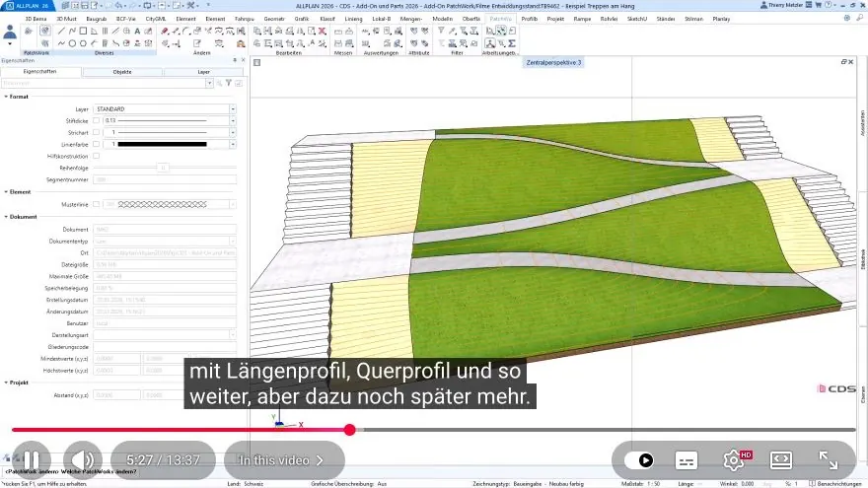Switch video to theater mode
This screenshot has height=488, width=868.
[x=780, y=460]
